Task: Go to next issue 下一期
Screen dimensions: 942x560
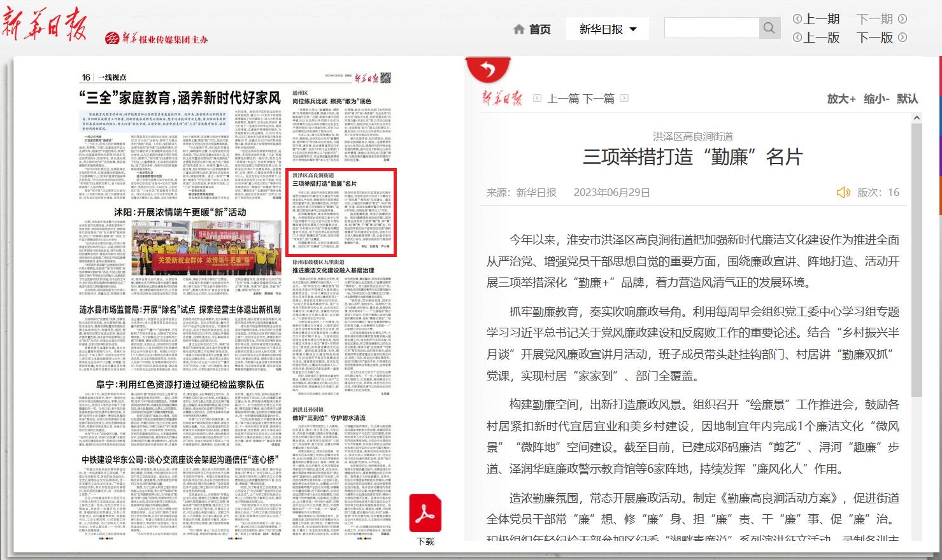Action: (x=875, y=19)
